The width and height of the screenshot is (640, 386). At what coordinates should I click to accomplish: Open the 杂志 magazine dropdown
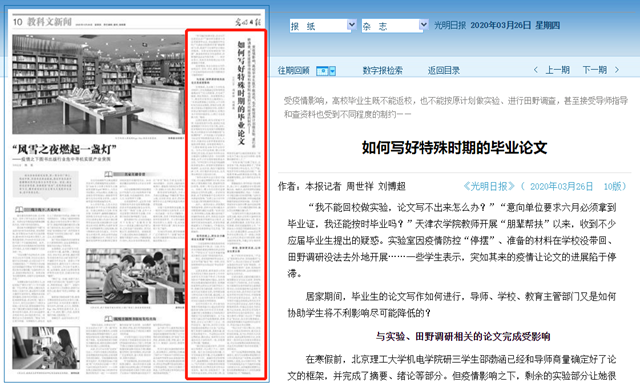pos(395,26)
